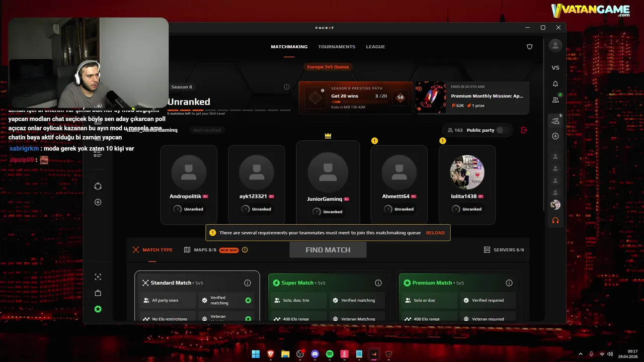Click the hexagon icon in left sidebar
Image resolution: width=644 pixels, height=362 pixels.
pos(98,186)
